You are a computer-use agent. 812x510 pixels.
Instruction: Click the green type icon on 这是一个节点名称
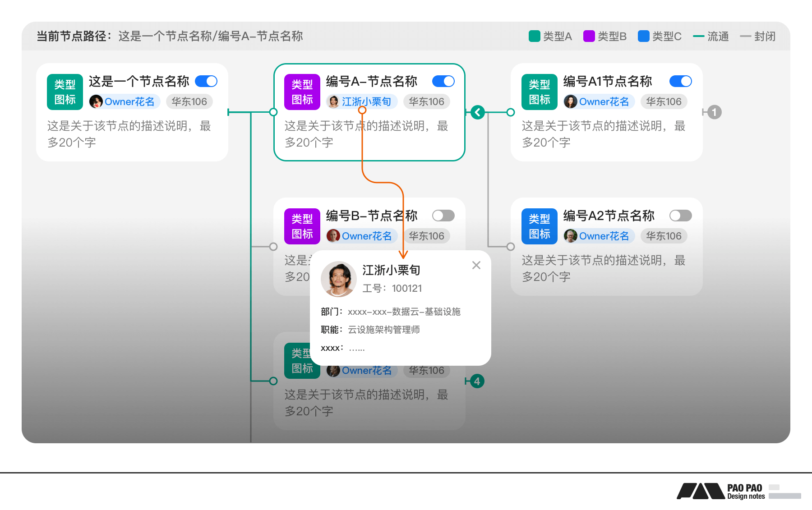[65, 92]
